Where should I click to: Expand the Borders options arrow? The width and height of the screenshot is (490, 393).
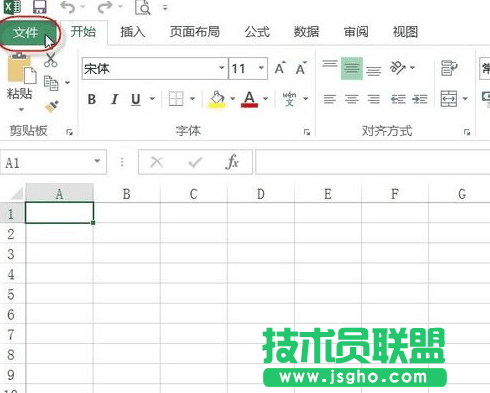click(192, 98)
